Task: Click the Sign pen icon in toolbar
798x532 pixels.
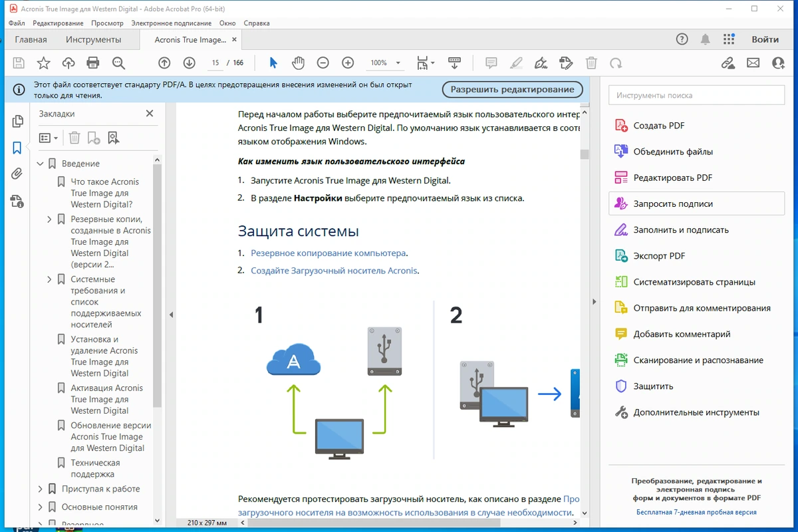Action: pyautogui.click(x=541, y=63)
